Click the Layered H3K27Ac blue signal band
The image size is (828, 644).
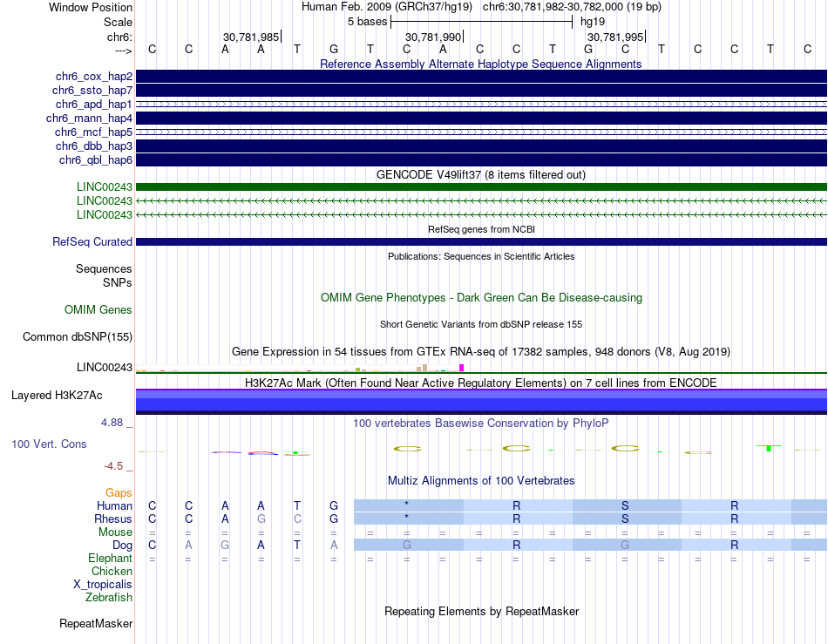[x=481, y=401]
